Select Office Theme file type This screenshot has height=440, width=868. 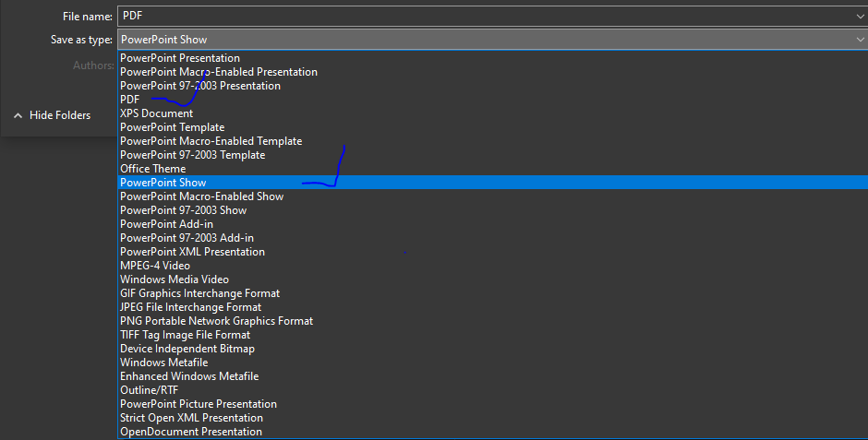493,169
